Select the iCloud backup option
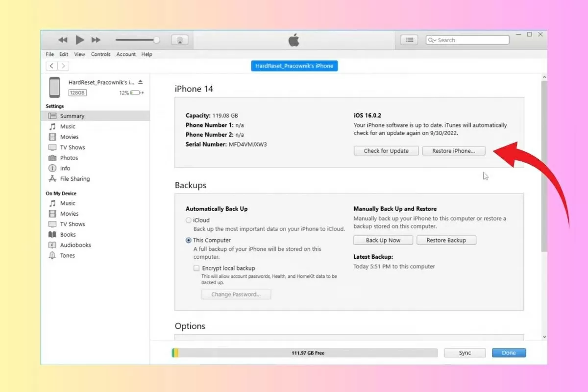The width and height of the screenshot is (588, 392). [188, 220]
